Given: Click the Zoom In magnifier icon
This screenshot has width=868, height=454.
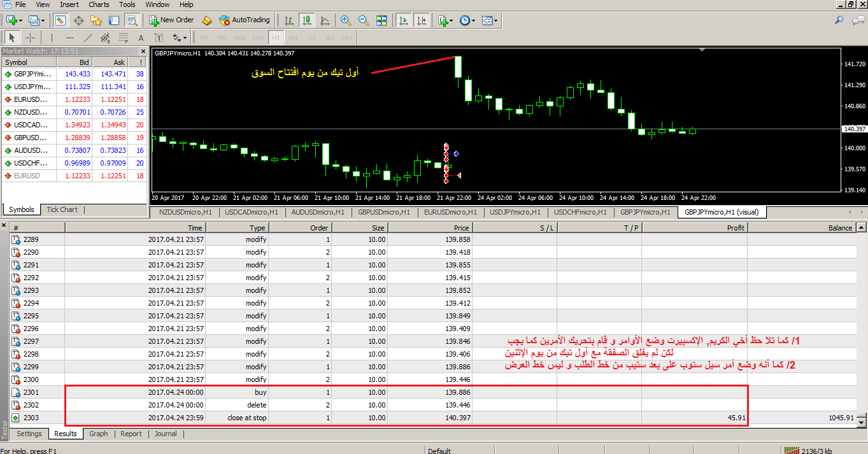Looking at the screenshot, I should click(346, 20).
